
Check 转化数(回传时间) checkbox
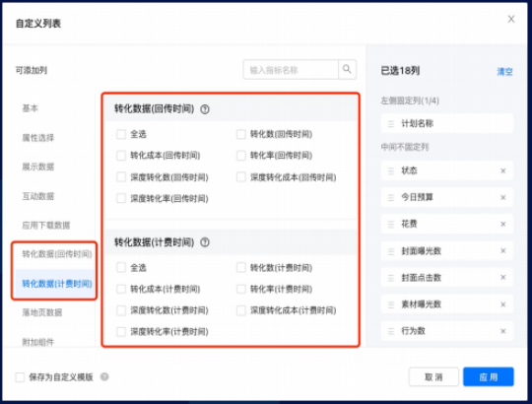pos(241,134)
